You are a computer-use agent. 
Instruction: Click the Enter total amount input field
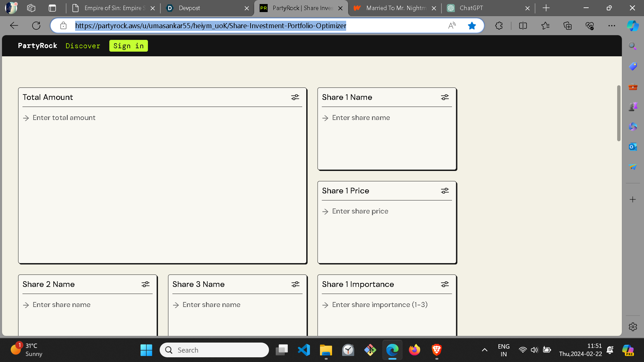[64, 118]
